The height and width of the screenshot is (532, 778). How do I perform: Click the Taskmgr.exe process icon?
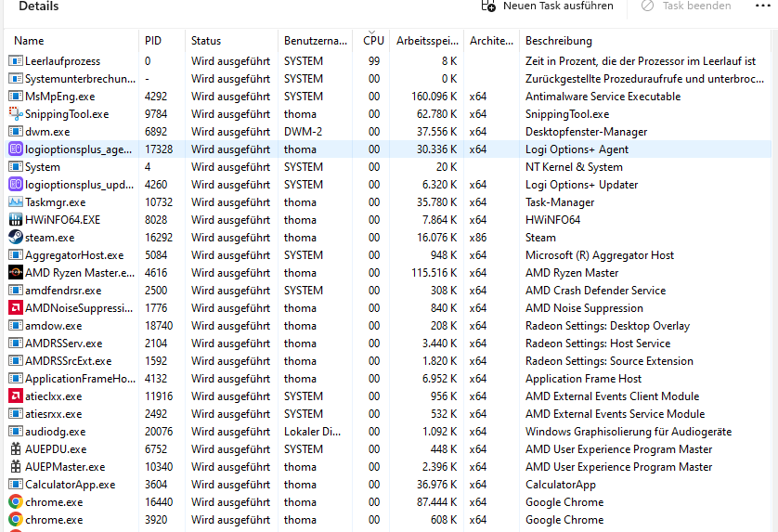click(16, 202)
